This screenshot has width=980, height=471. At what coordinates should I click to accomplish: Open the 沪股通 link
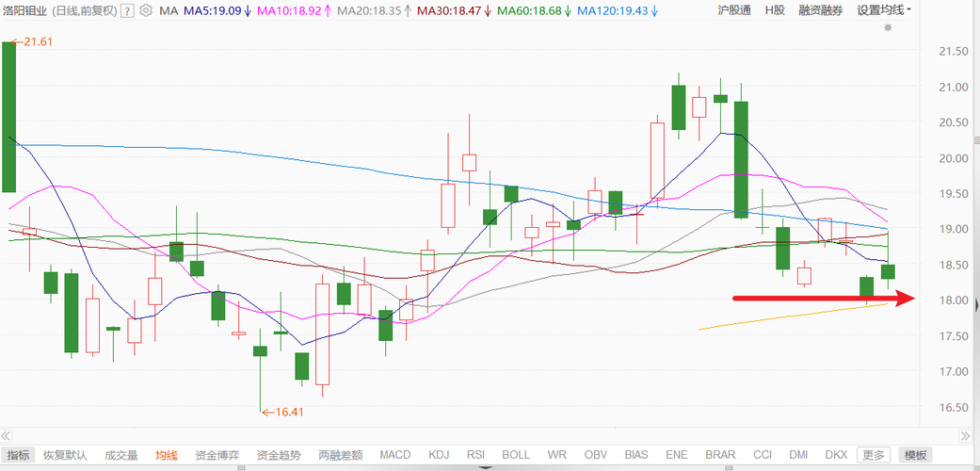click(735, 10)
